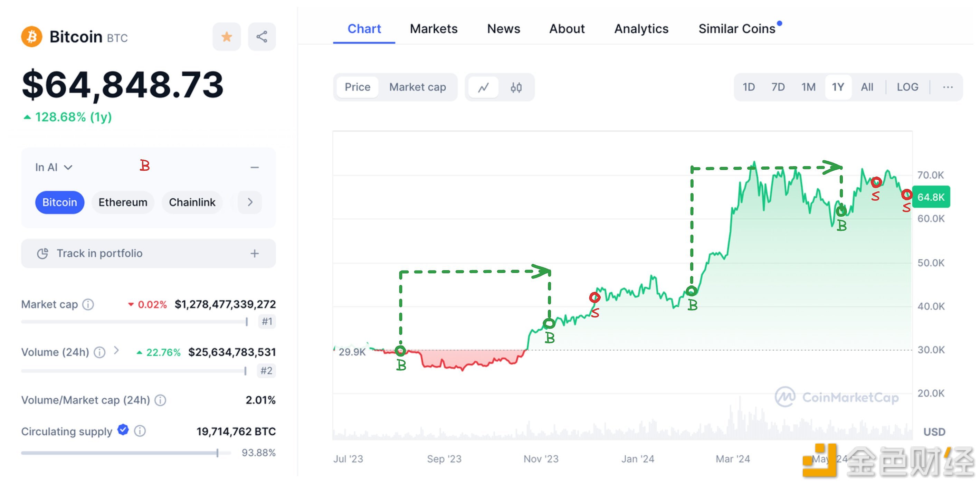Set chart range to 1M
Image resolution: width=980 pixels, height=483 pixels.
tap(808, 87)
